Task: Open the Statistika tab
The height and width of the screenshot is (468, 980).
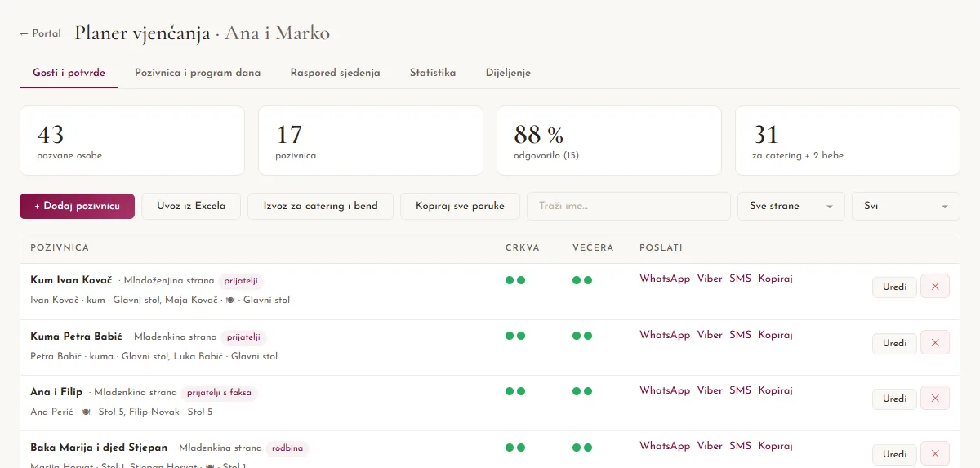Action: coord(433,73)
